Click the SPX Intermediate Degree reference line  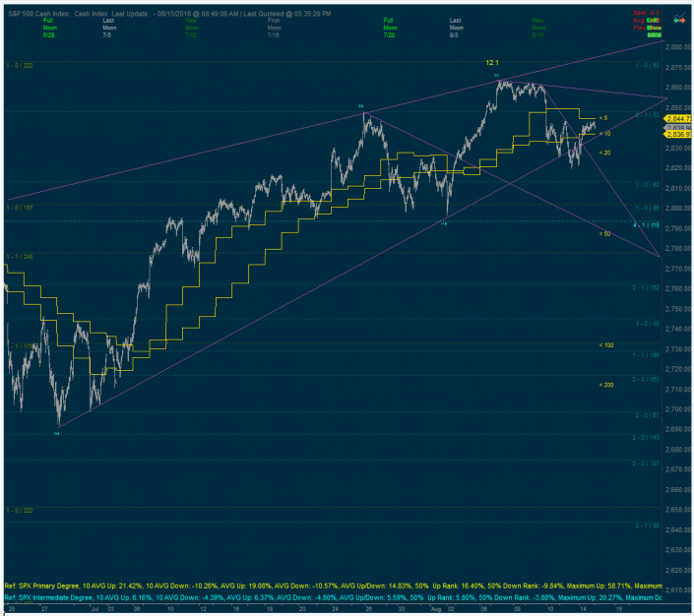coord(333,598)
